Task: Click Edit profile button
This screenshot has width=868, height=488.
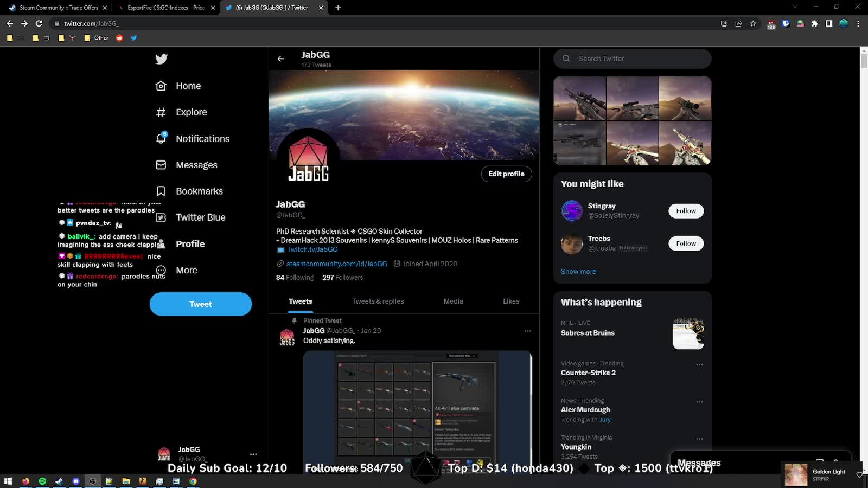Action: pyautogui.click(x=506, y=174)
